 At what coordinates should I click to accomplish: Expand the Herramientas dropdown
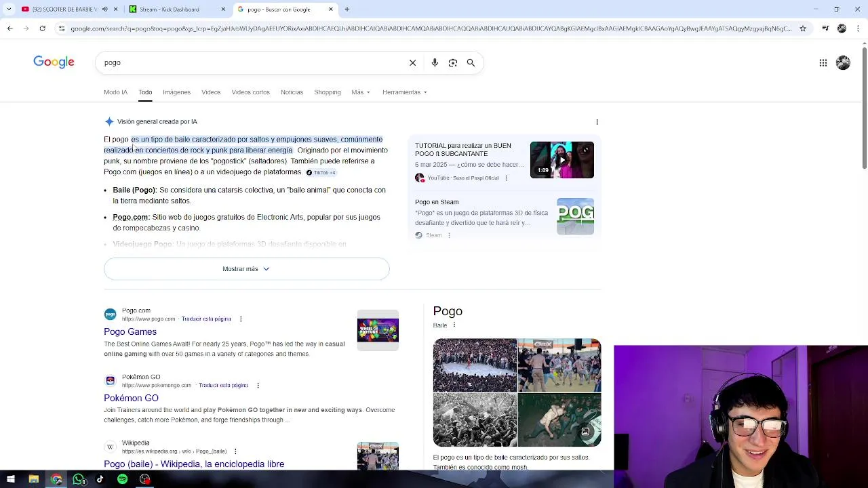point(405,92)
